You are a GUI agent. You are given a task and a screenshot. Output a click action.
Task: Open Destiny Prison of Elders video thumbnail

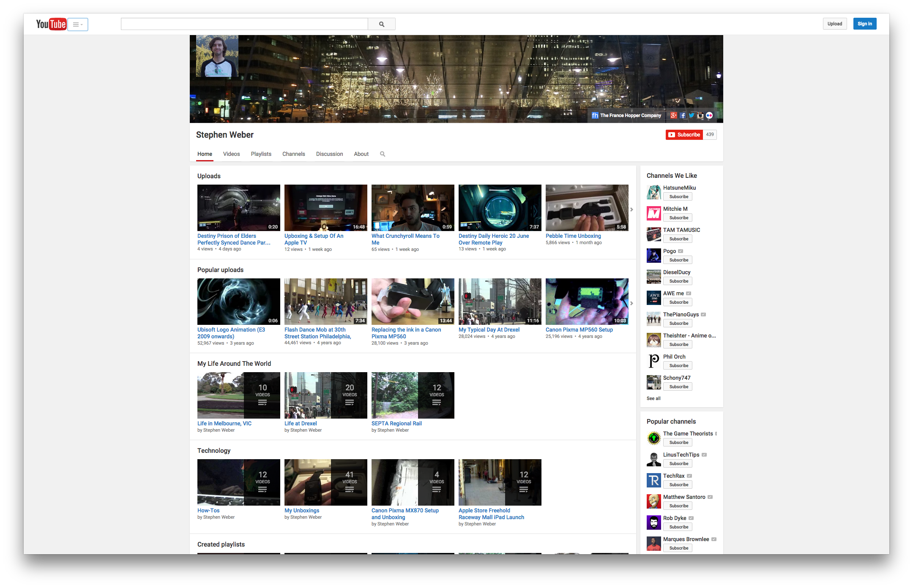[238, 208]
